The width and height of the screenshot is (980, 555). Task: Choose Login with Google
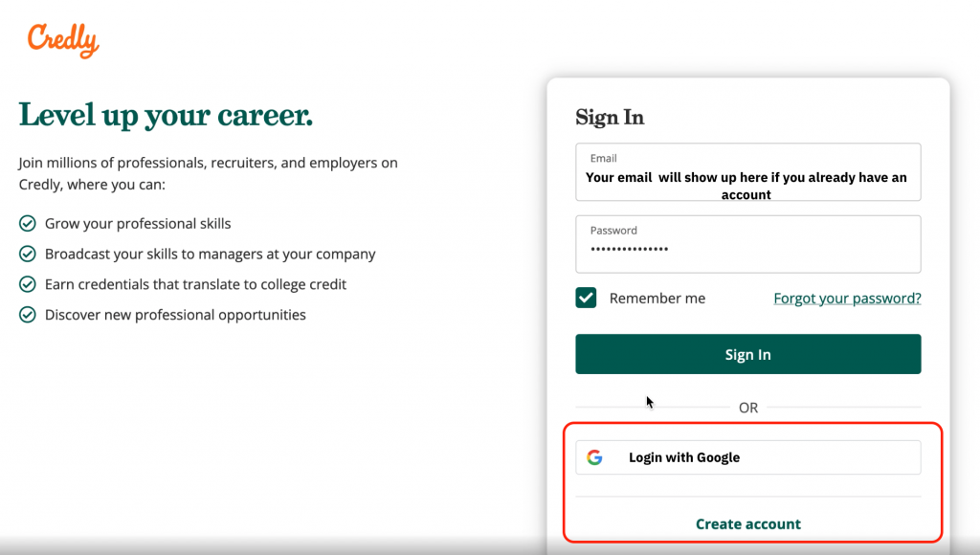pos(748,457)
